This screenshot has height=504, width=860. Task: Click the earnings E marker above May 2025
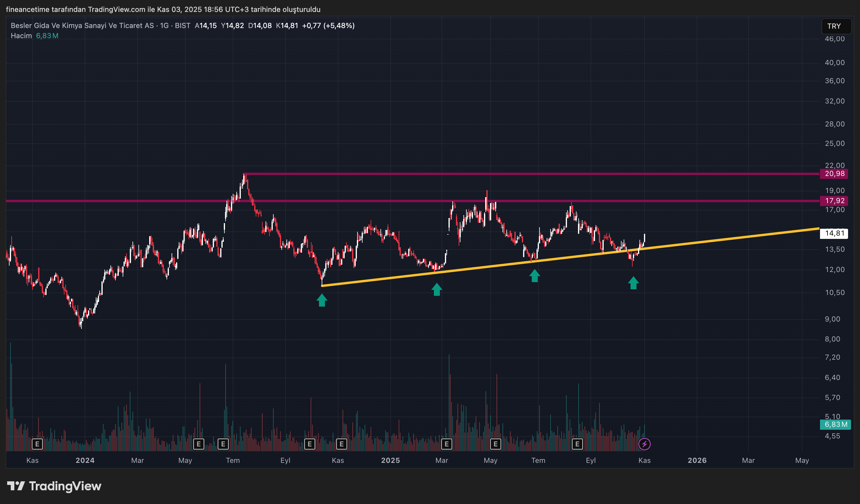(495, 444)
